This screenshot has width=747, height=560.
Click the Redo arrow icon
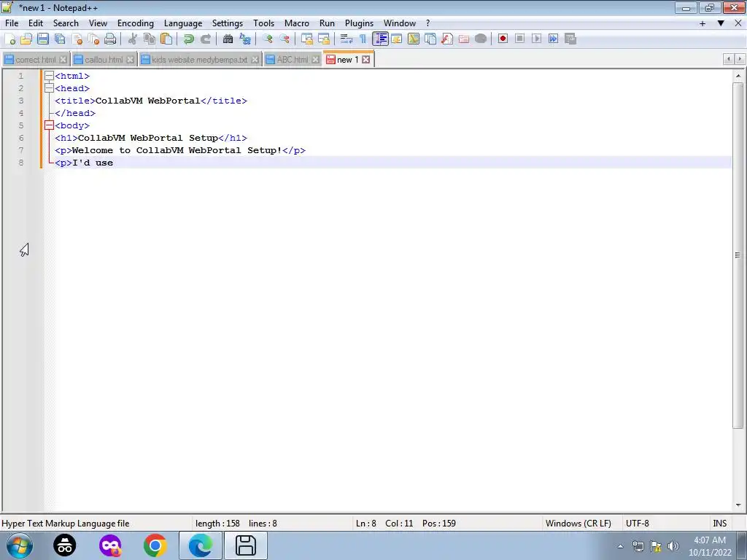pyautogui.click(x=205, y=39)
